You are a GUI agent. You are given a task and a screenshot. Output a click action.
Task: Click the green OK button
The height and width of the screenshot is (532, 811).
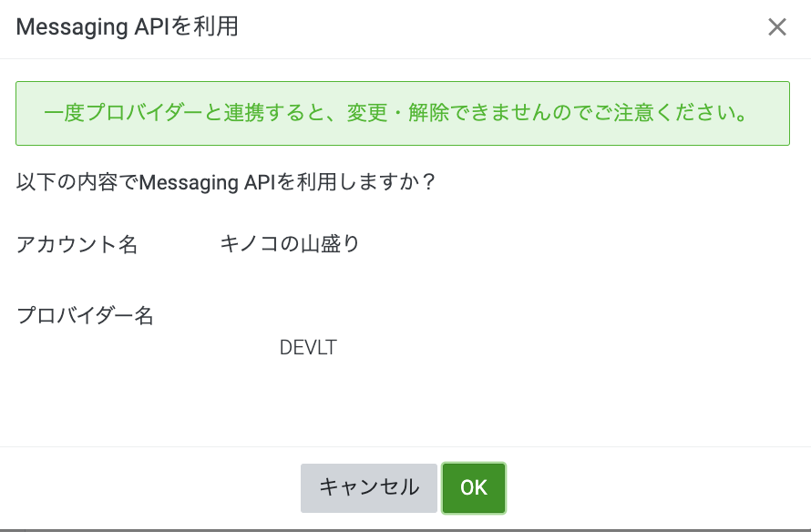click(474, 488)
